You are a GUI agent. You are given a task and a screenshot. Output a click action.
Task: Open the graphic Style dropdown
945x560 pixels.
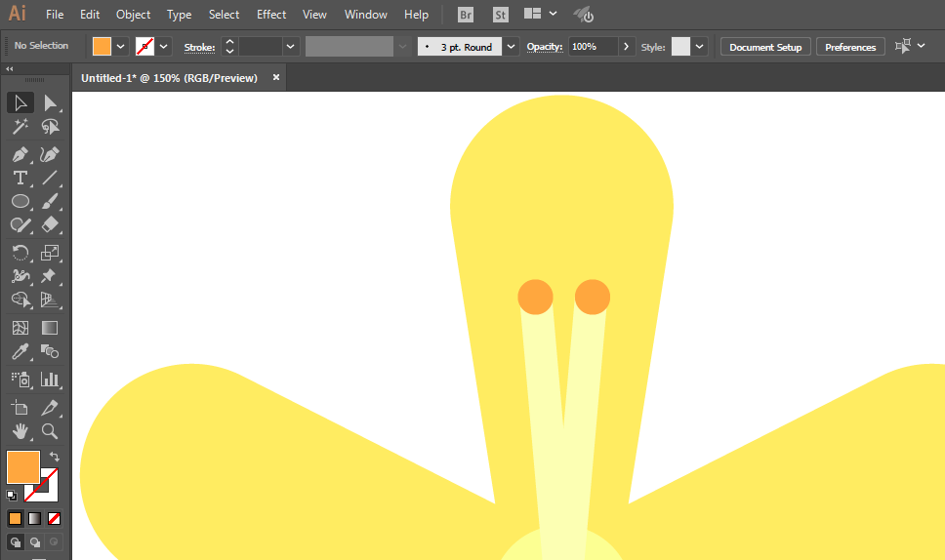pos(699,47)
